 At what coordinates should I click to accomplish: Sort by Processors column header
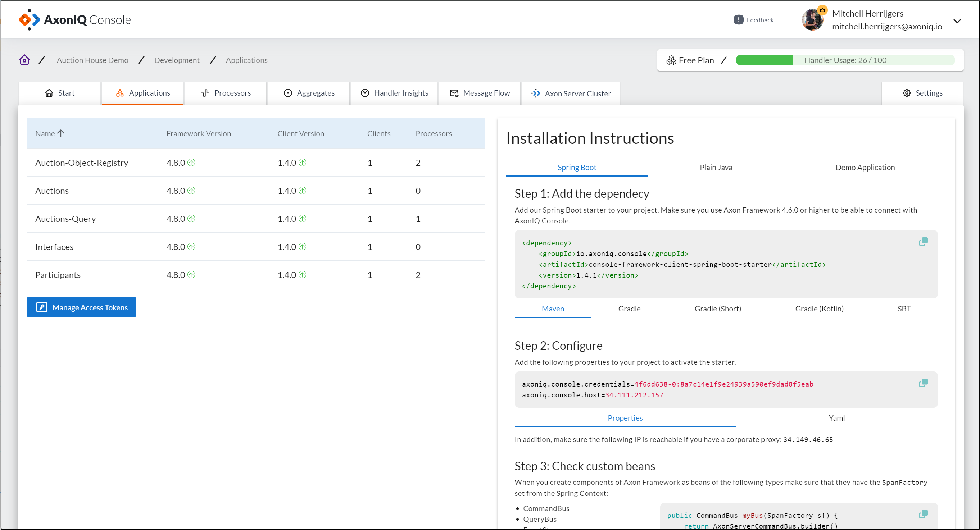coord(434,133)
